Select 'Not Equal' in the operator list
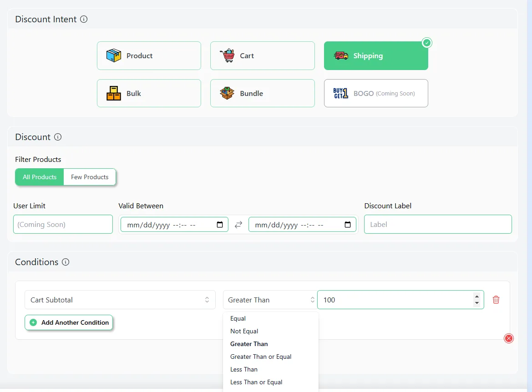This screenshot has width=532, height=392. pyautogui.click(x=244, y=331)
